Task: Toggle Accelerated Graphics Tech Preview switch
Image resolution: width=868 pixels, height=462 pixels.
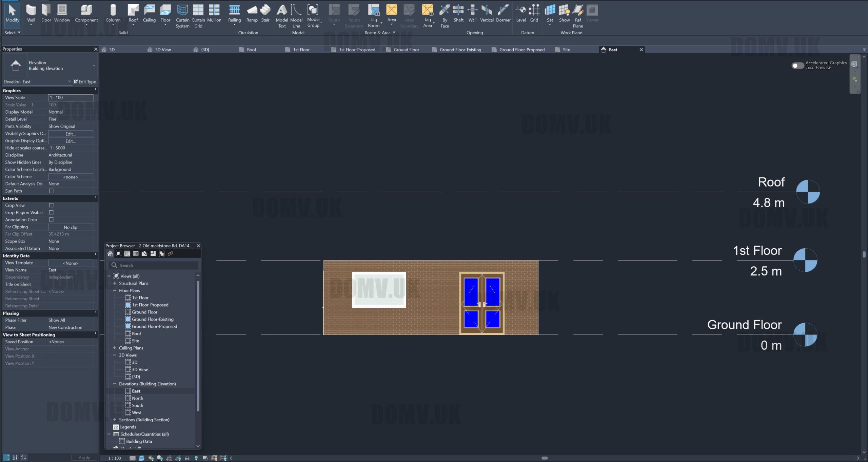Action: [797, 65]
